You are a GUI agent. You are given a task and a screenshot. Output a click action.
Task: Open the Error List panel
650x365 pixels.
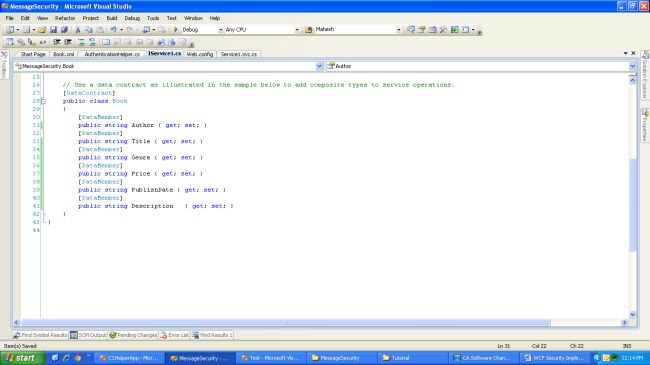175,335
